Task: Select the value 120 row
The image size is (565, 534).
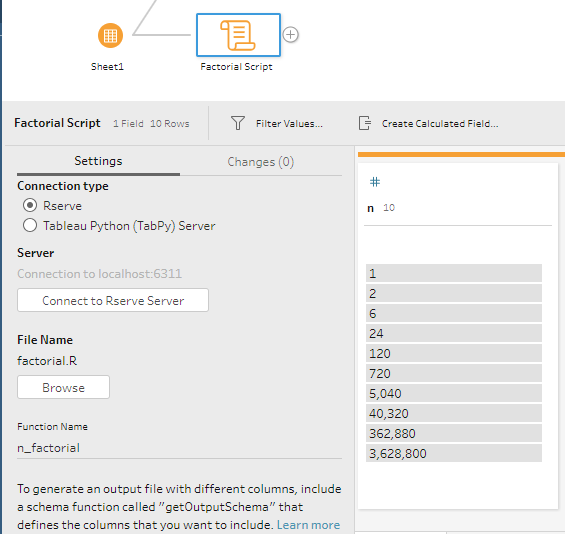Action: [x=454, y=353]
